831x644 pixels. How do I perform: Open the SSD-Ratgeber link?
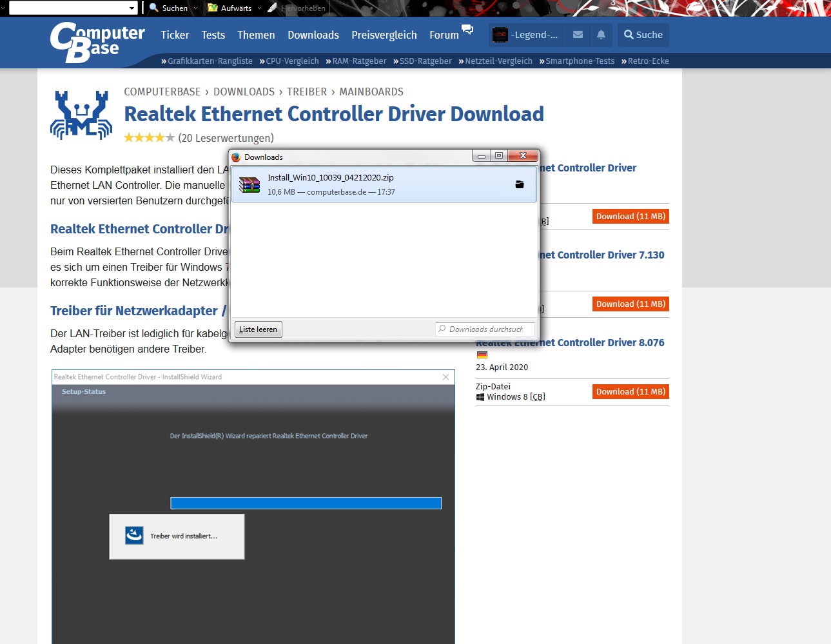click(425, 61)
